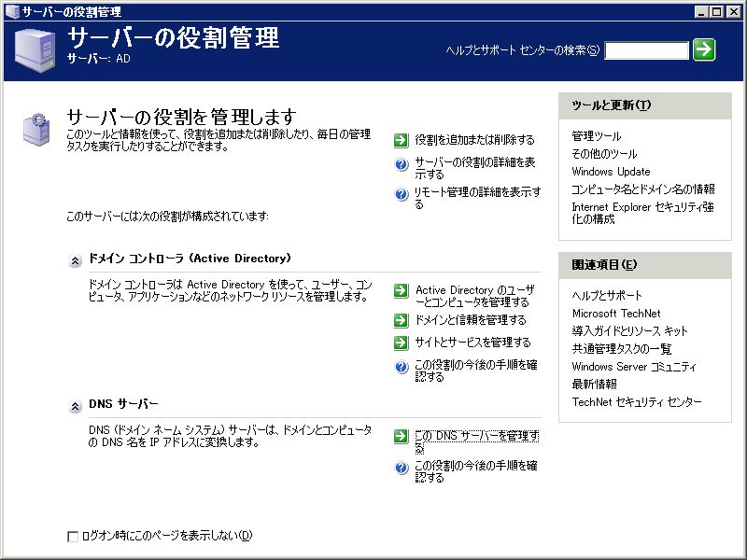Click the server icon in the blue header
747x560 pixels.
tap(35, 51)
